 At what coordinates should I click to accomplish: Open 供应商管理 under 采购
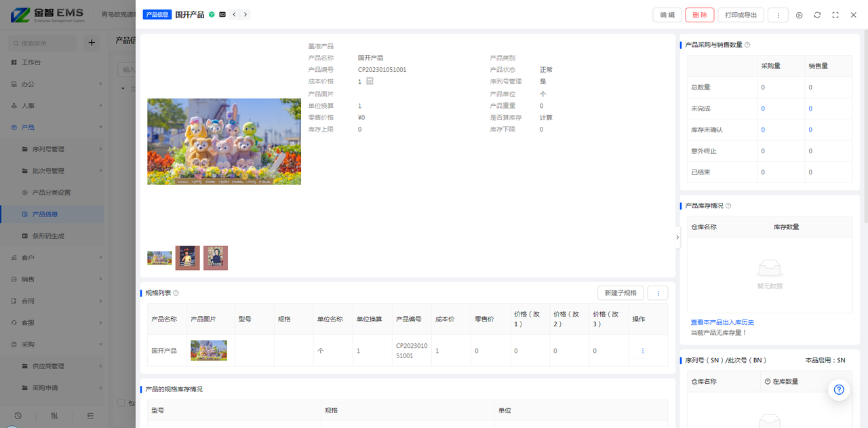(52, 366)
